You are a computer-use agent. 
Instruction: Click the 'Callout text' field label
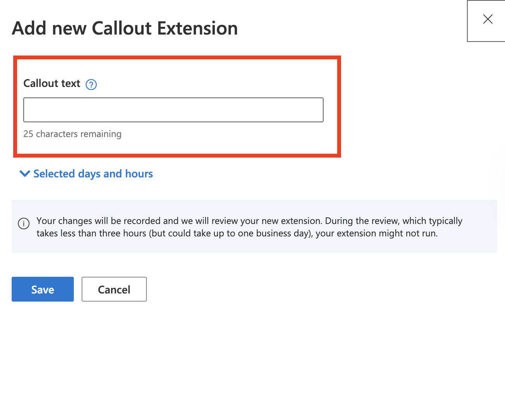pos(52,83)
